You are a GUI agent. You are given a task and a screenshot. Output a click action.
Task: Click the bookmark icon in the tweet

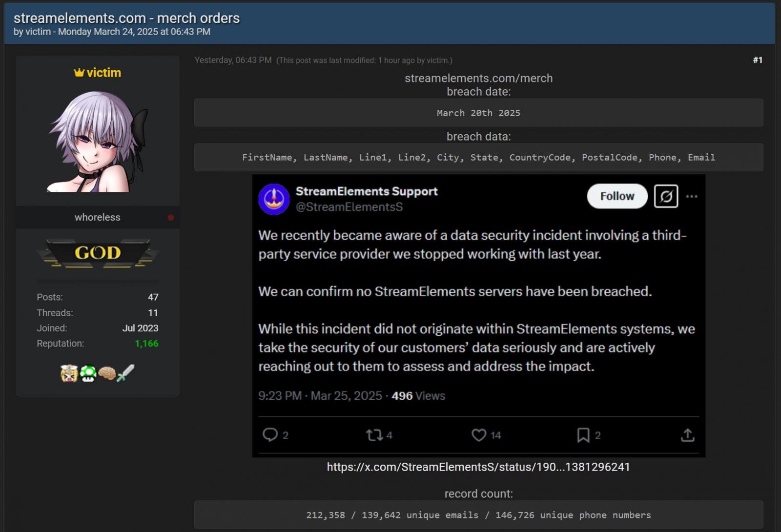point(583,435)
